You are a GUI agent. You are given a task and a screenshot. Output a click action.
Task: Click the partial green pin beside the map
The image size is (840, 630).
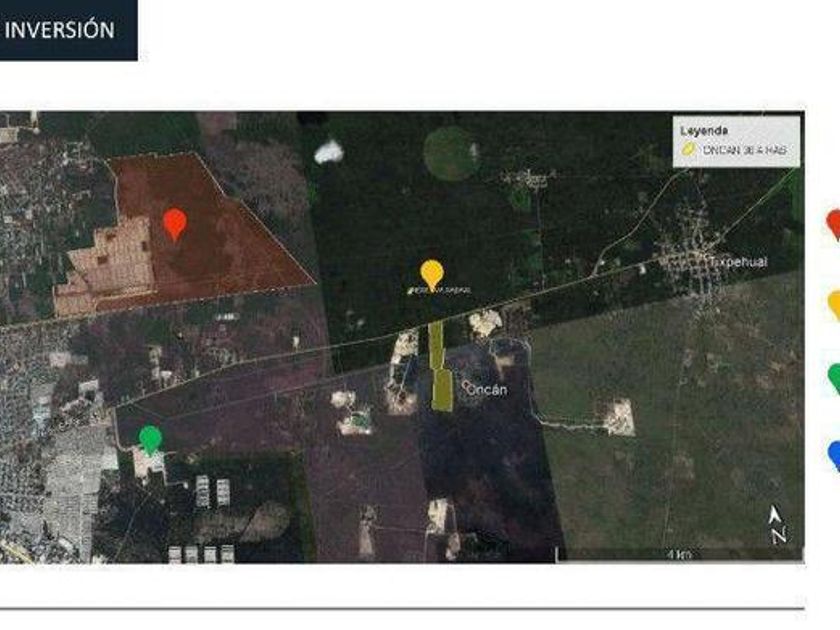(834, 379)
